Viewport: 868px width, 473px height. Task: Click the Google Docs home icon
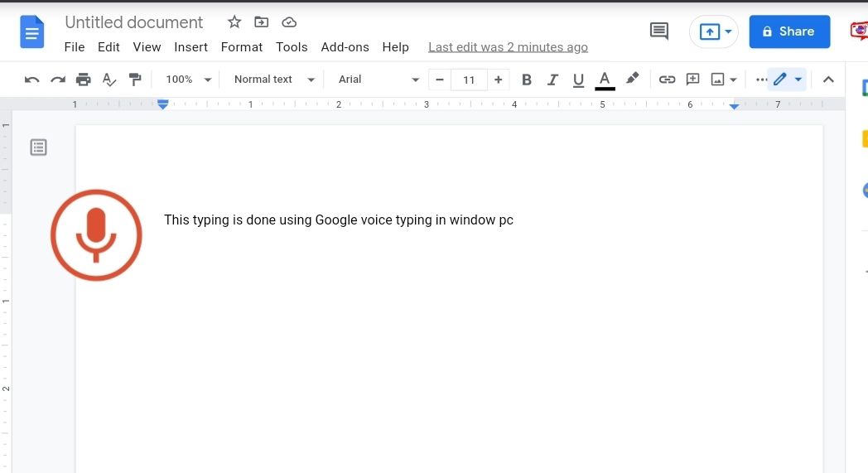click(31, 32)
